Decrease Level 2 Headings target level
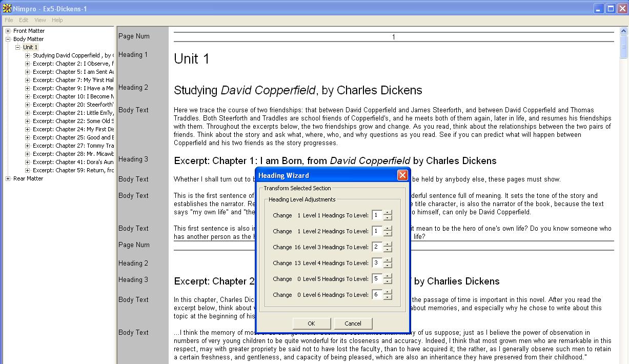The width and height of the screenshot is (629, 364). 388,234
